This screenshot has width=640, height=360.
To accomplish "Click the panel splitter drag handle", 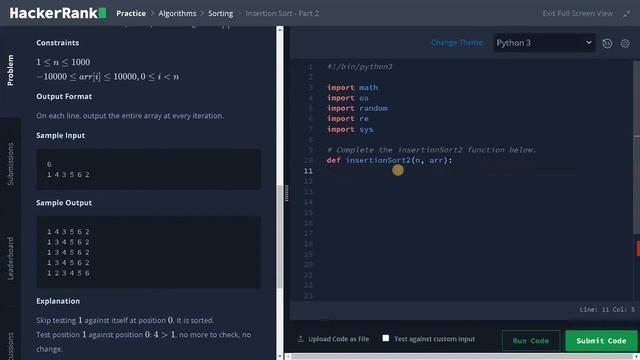I will (x=287, y=193).
